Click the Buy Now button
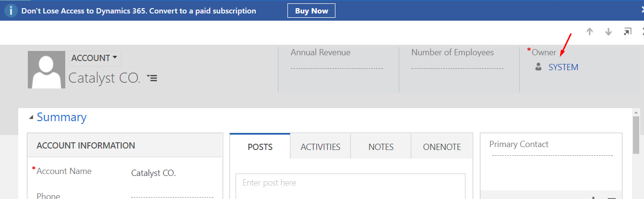This screenshot has width=644, height=199. 311,11
